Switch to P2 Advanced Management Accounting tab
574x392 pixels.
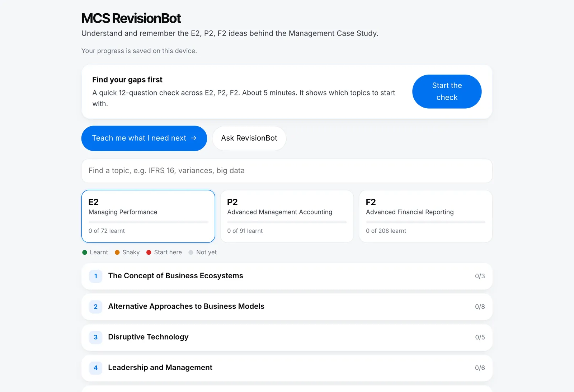pos(287,216)
